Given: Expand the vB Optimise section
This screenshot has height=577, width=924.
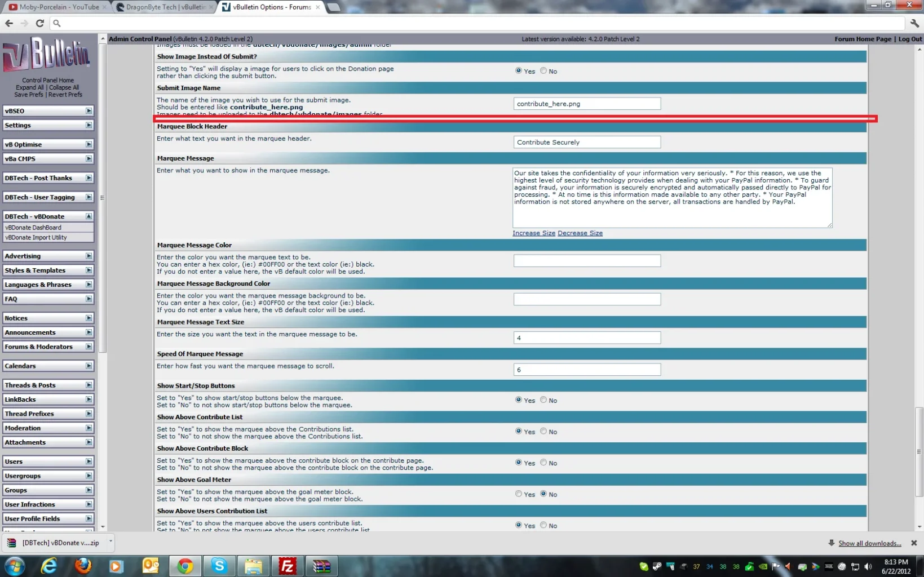Looking at the screenshot, I should click(89, 144).
